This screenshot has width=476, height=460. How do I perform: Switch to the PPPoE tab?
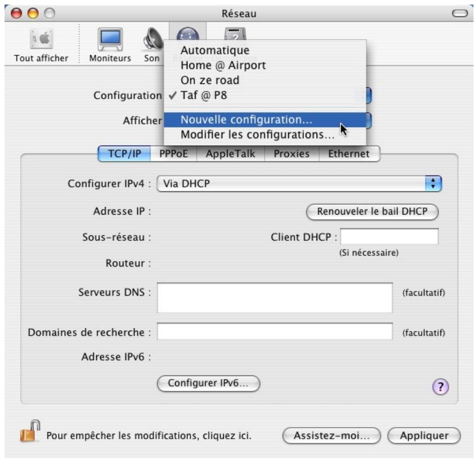(174, 153)
